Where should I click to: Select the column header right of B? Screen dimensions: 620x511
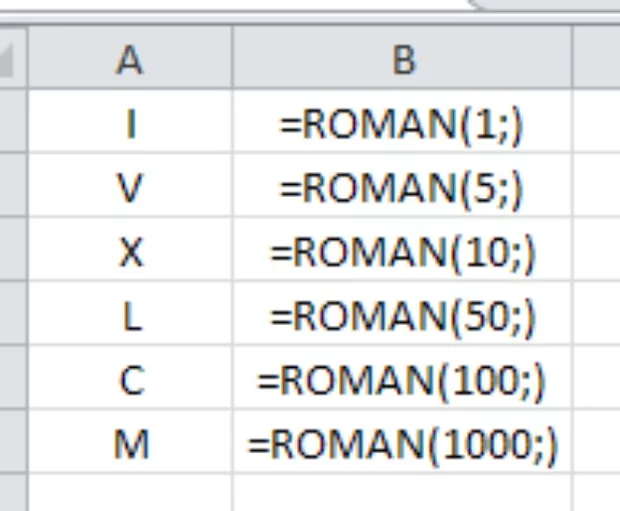click(x=597, y=60)
